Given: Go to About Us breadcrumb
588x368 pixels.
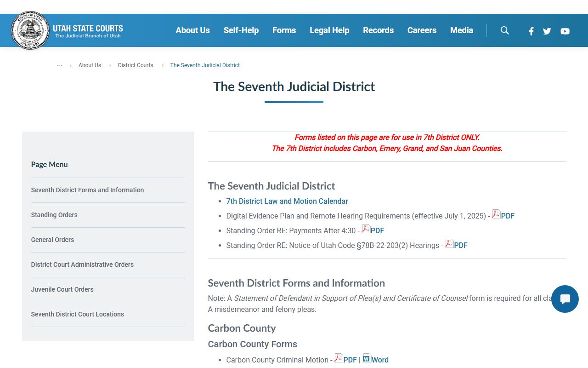Looking at the screenshot, I should pos(90,65).
